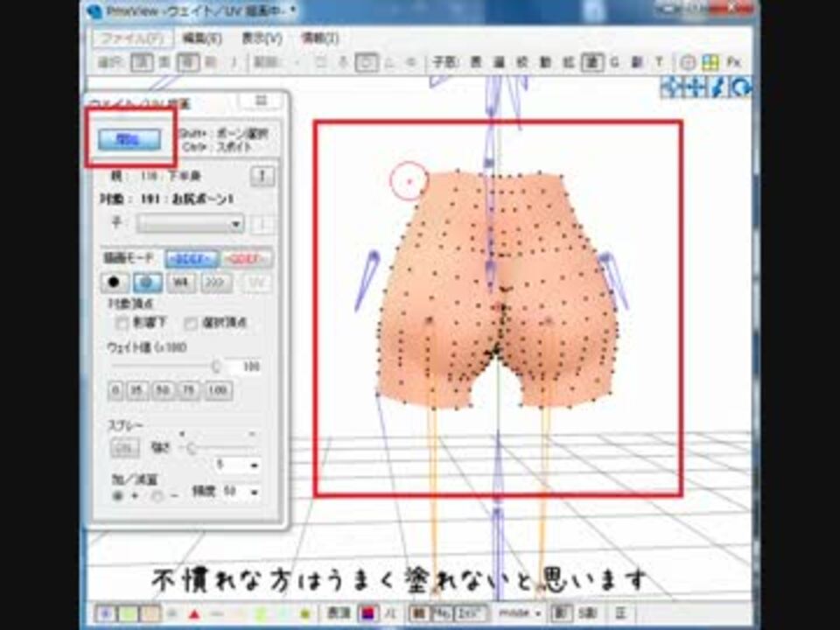
Task: Click the 開始 start button
Action: (x=129, y=139)
